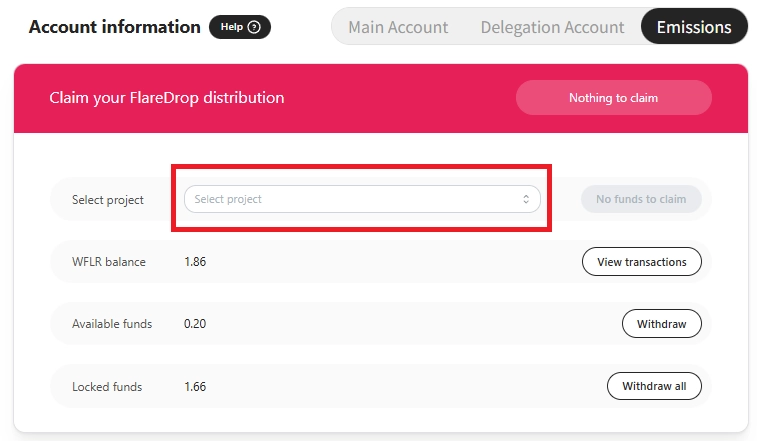
Task: Click the WFLR balance label
Action: click(109, 262)
